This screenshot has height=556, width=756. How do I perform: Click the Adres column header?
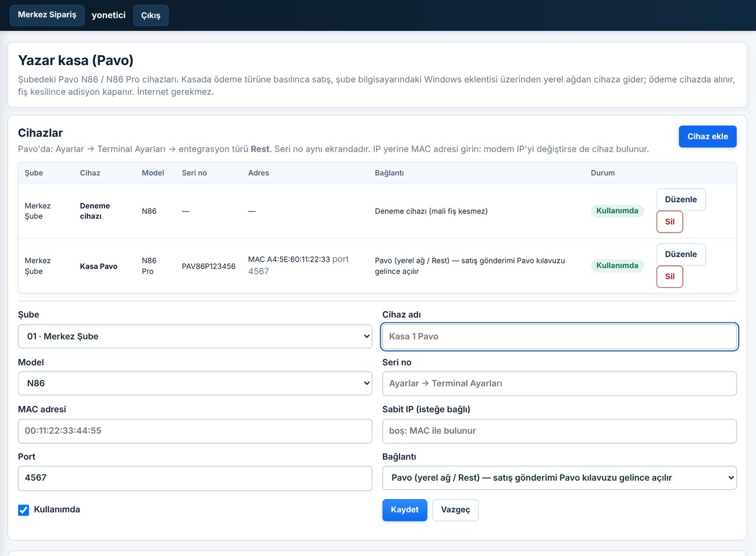(x=258, y=173)
